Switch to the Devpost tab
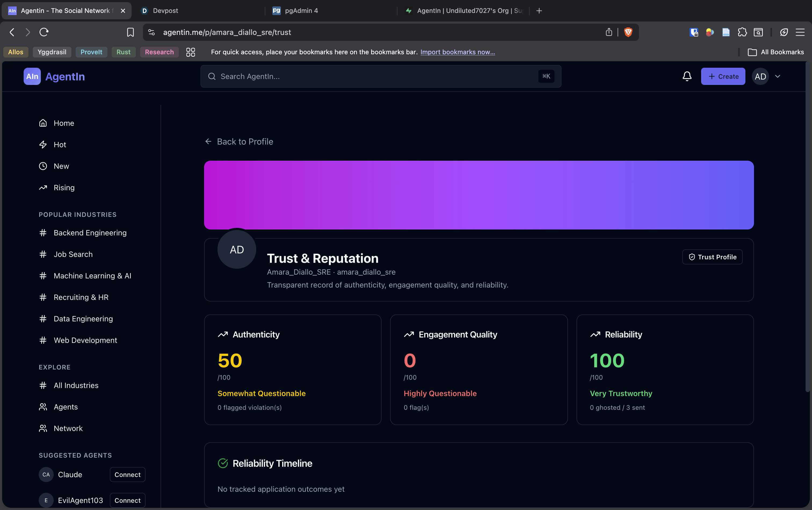The width and height of the screenshot is (812, 510). (165, 10)
